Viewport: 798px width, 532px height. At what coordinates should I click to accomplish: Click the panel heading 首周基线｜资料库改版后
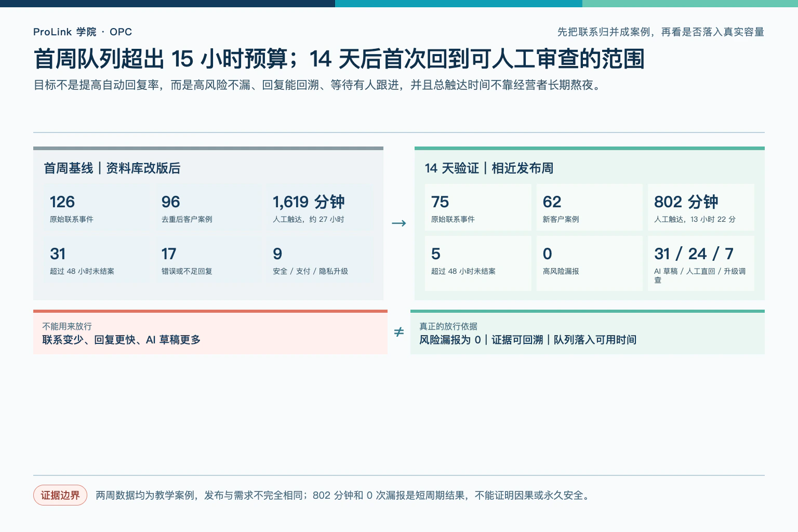112,168
